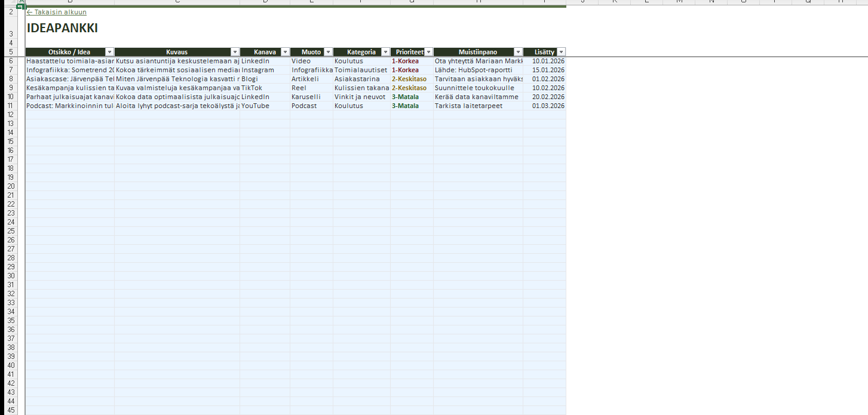Select the Podcast format cell
This screenshot has height=415, width=868.
[311, 106]
